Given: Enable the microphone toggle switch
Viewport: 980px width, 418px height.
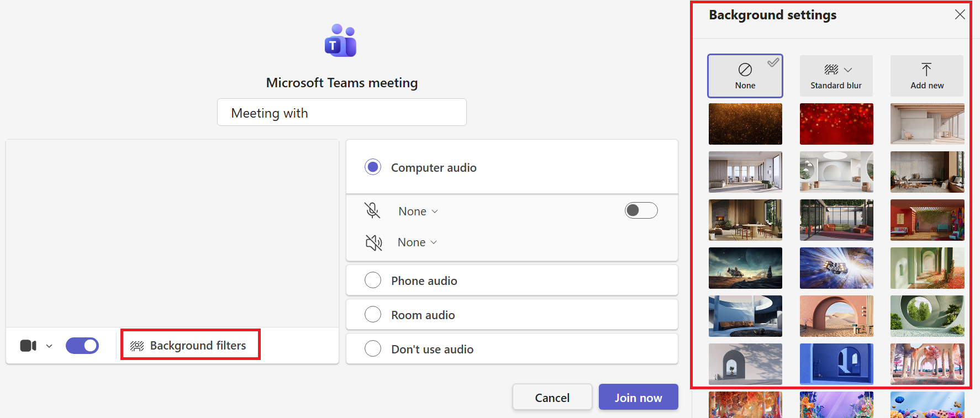Looking at the screenshot, I should click(641, 210).
